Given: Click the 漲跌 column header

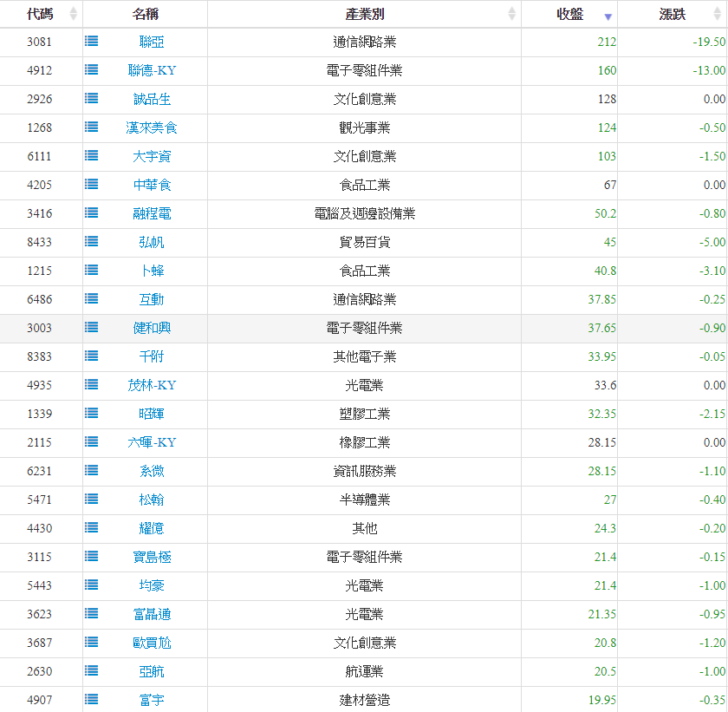Looking at the screenshot, I should tap(672, 14).
